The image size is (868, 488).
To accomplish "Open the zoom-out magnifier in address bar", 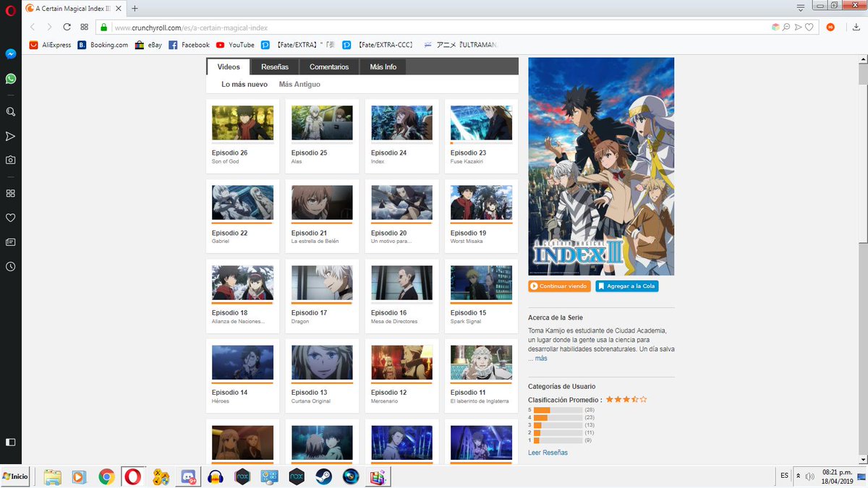I will [x=786, y=27].
